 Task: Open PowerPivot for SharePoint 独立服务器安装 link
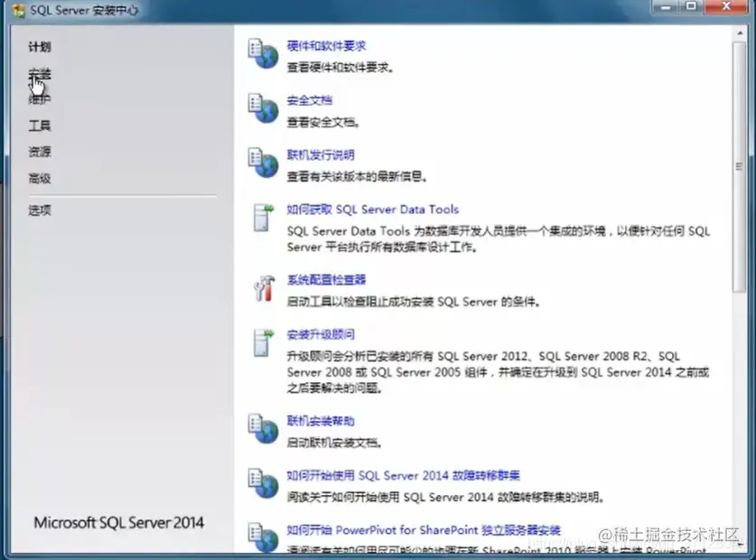(x=424, y=530)
